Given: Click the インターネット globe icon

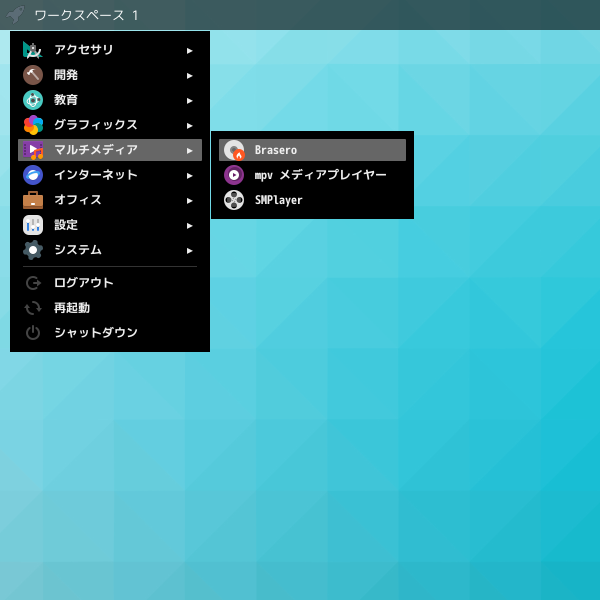Looking at the screenshot, I should [x=33, y=175].
